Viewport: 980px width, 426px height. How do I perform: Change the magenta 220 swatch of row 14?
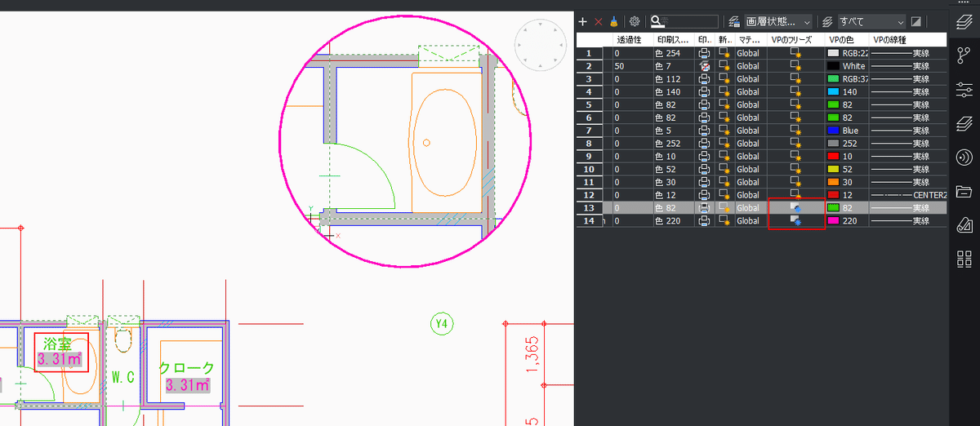(x=834, y=221)
